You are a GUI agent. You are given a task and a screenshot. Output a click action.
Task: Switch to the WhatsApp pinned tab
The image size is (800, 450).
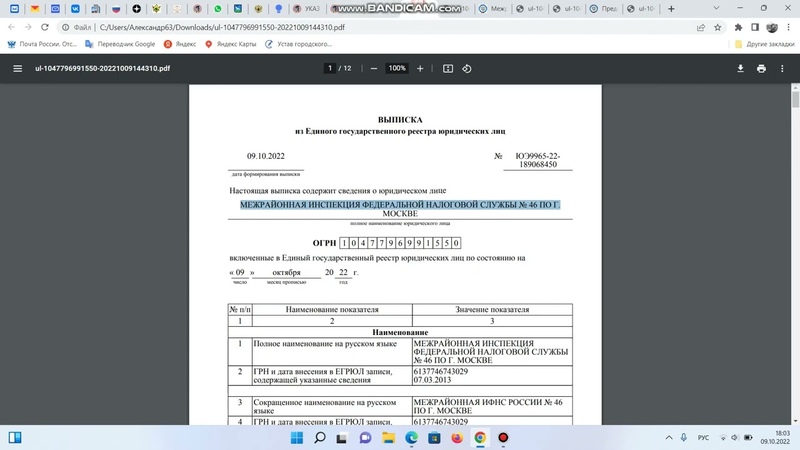(217, 9)
